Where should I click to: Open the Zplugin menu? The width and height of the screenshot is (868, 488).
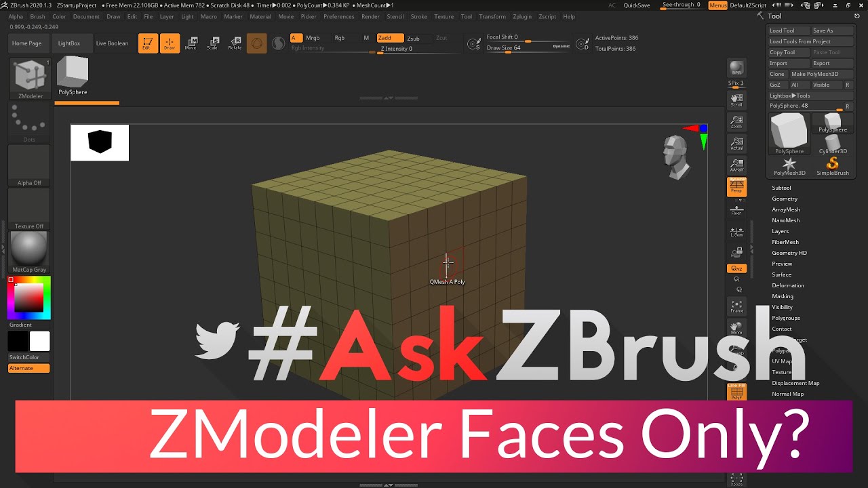coord(522,16)
